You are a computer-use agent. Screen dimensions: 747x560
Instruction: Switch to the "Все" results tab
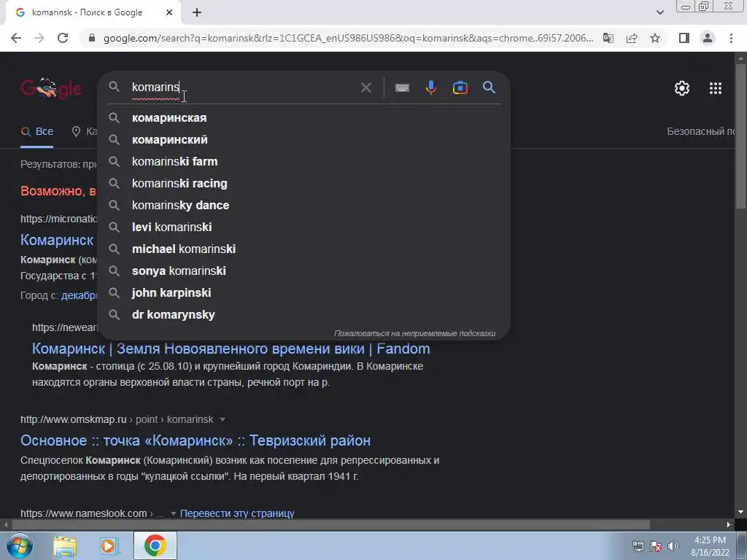click(37, 131)
